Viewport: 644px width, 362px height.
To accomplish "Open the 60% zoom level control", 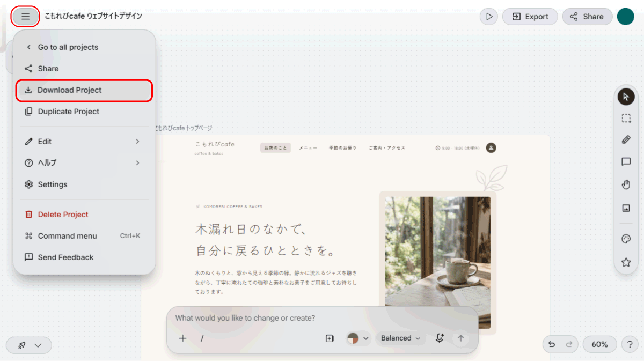I will pos(599,344).
